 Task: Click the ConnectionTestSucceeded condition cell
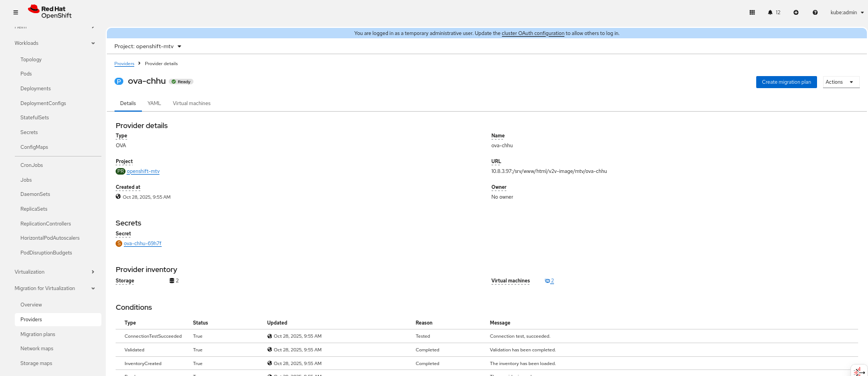coord(153,336)
